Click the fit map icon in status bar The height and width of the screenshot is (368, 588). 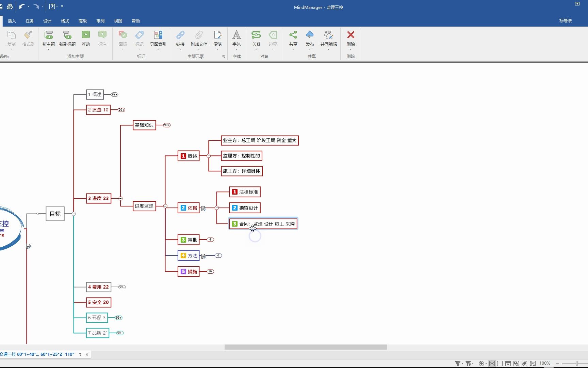pos(492,364)
